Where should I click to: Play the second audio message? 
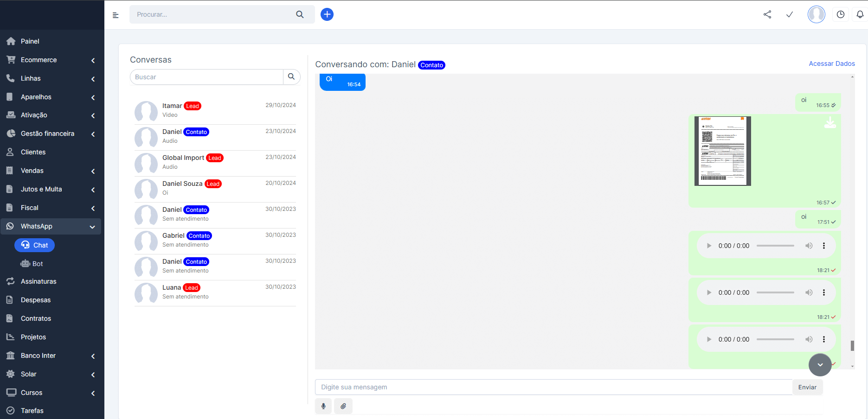(x=709, y=292)
